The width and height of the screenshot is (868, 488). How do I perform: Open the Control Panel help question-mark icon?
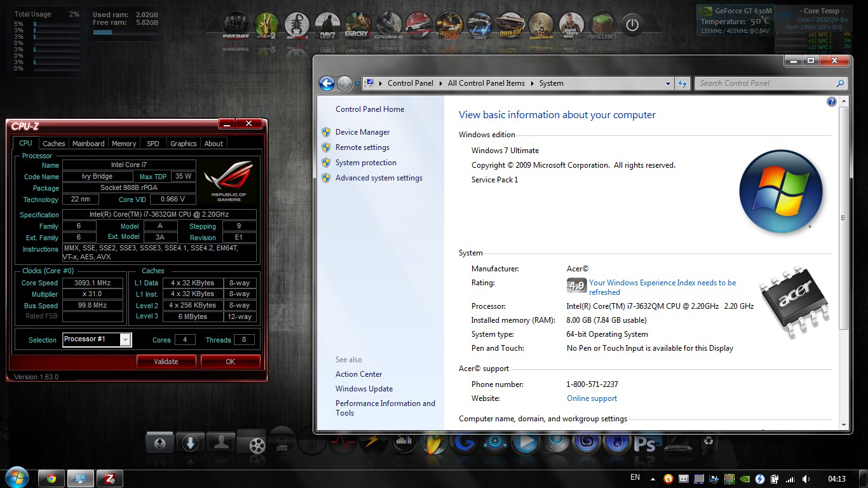point(831,102)
